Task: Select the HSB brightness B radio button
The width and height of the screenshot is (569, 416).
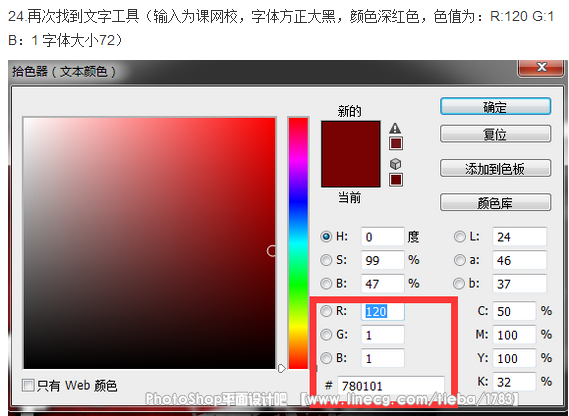Action: tap(326, 283)
